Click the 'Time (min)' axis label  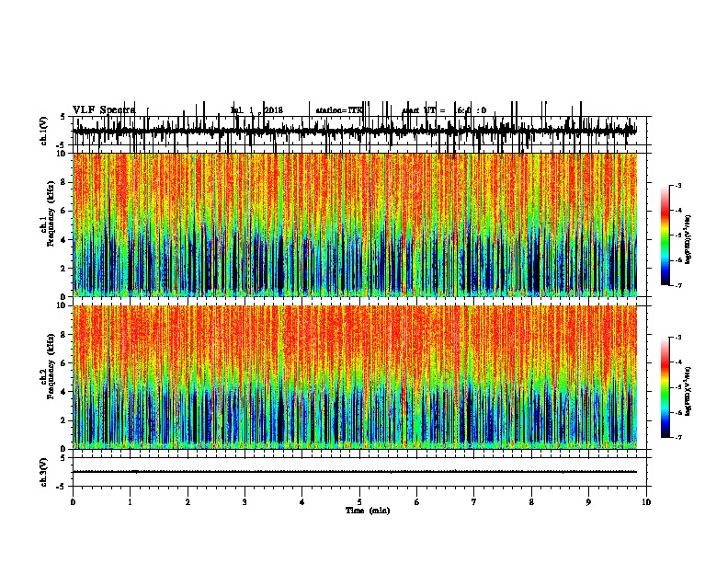368,511
